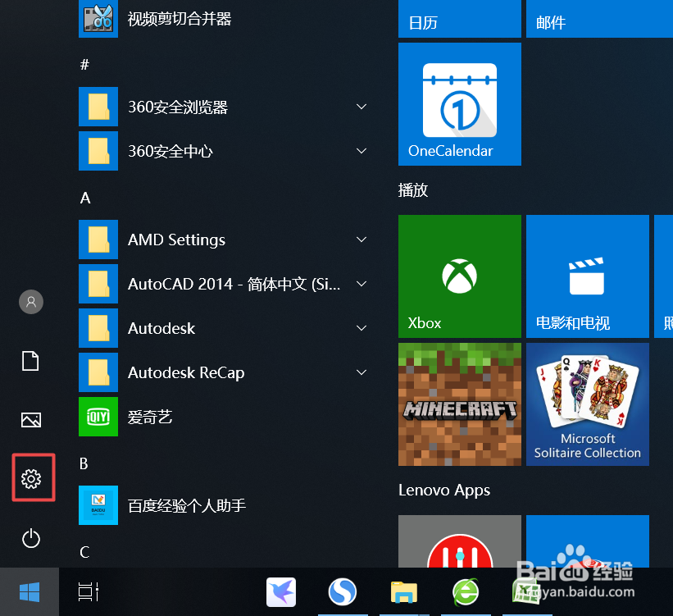673x616 pixels.
Task: Launch the Minecraft tile
Action: click(x=460, y=404)
